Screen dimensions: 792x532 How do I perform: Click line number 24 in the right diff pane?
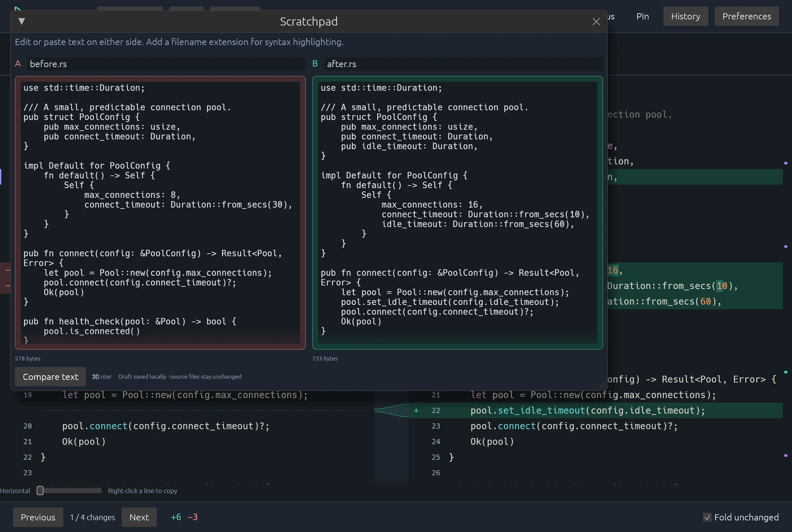pos(436,442)
